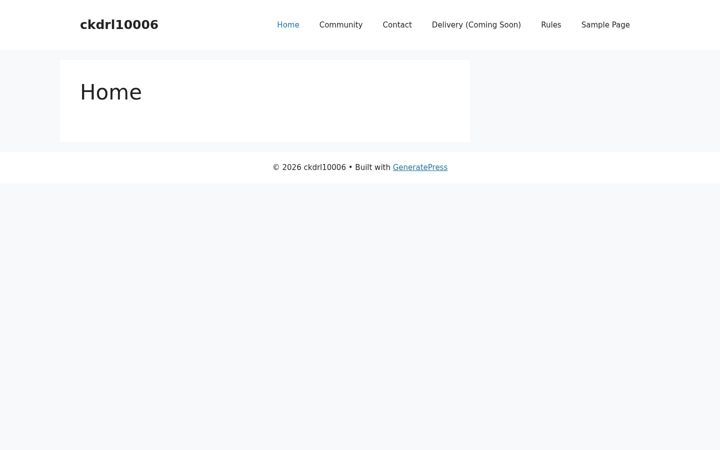Open the ckdrl10006 site title link
Viewport: 720px width, 450px height.
[x=119, y=25]
